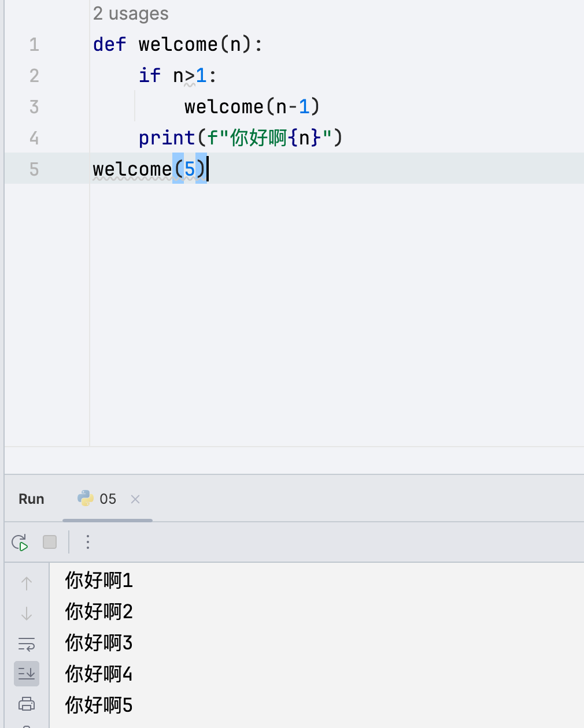This screenshot has width=584, height=728.
Task: Rerun the 05 script
Action: coord(20,542)
